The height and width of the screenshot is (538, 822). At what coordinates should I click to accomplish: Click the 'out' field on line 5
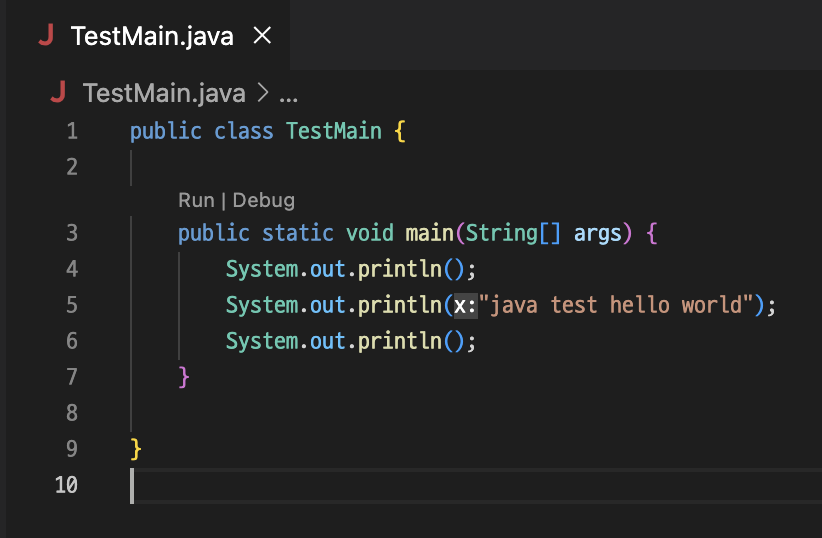click(328, 305)
